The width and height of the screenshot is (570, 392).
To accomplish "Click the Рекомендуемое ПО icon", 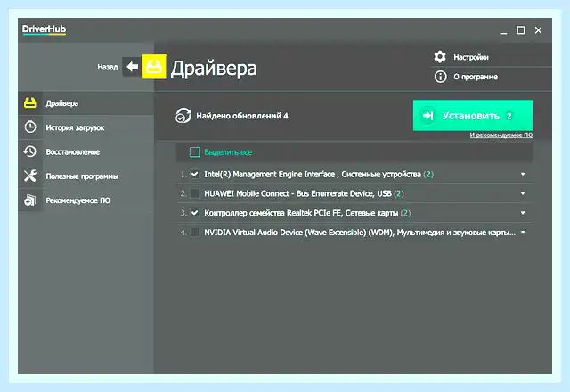I will (29, 200).
